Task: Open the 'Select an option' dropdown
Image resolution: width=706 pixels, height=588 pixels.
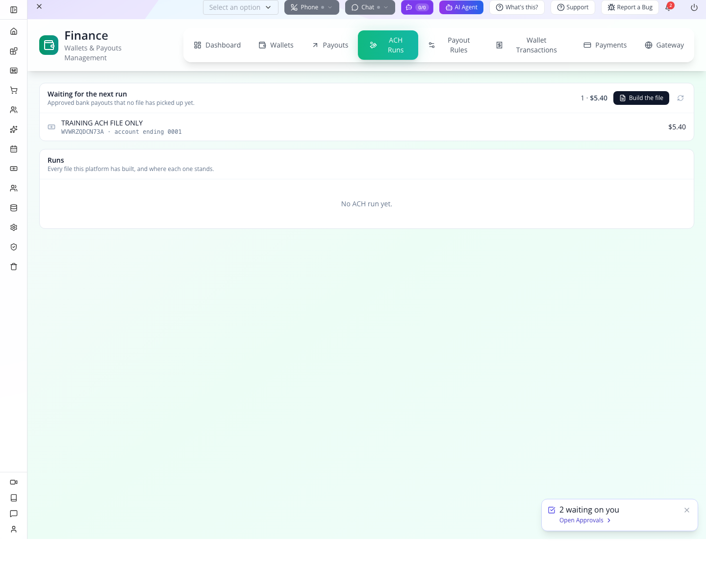Action: (x=241, y=7)
